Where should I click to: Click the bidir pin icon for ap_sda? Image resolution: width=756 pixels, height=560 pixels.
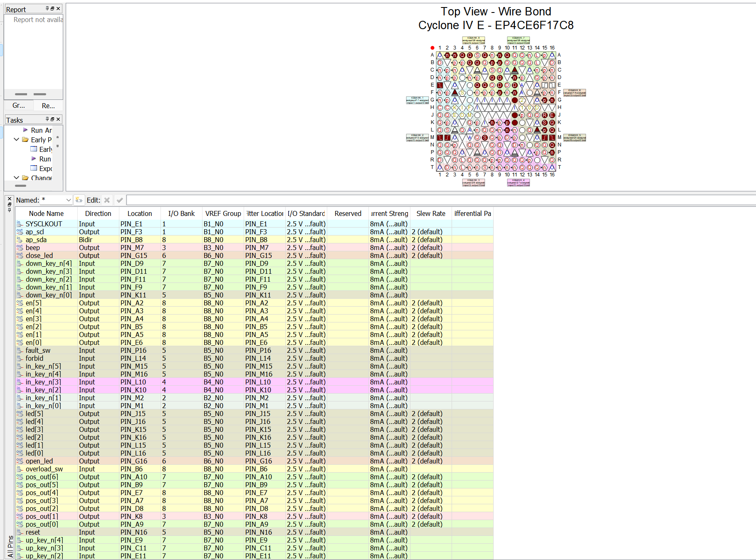click(20, 240)
